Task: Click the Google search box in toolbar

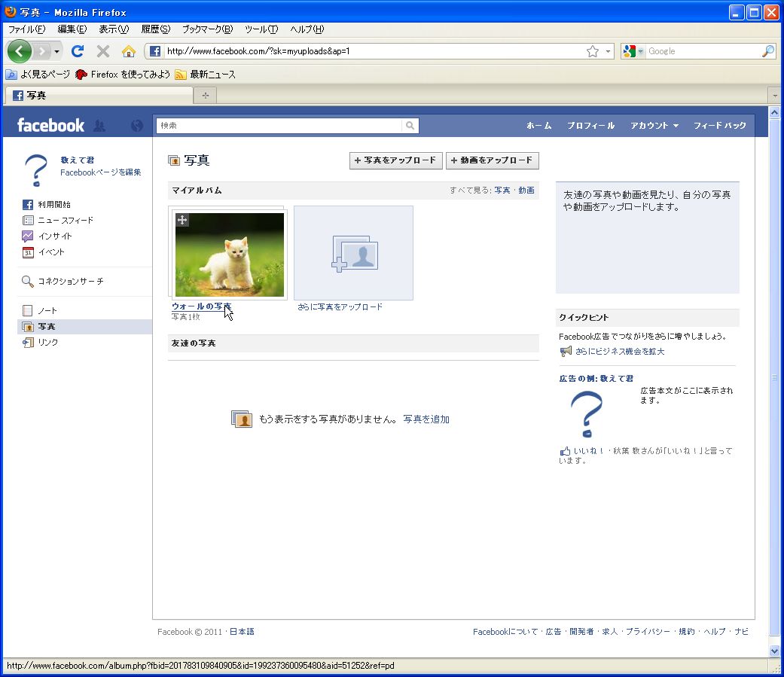Action: click(703, 51)
